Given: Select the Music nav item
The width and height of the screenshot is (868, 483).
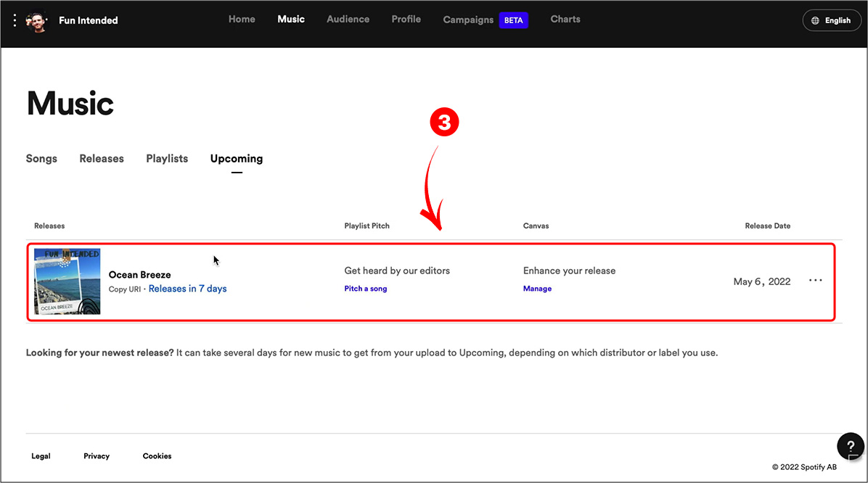Looking at the screenshot, I should click(x=291, y=20).
